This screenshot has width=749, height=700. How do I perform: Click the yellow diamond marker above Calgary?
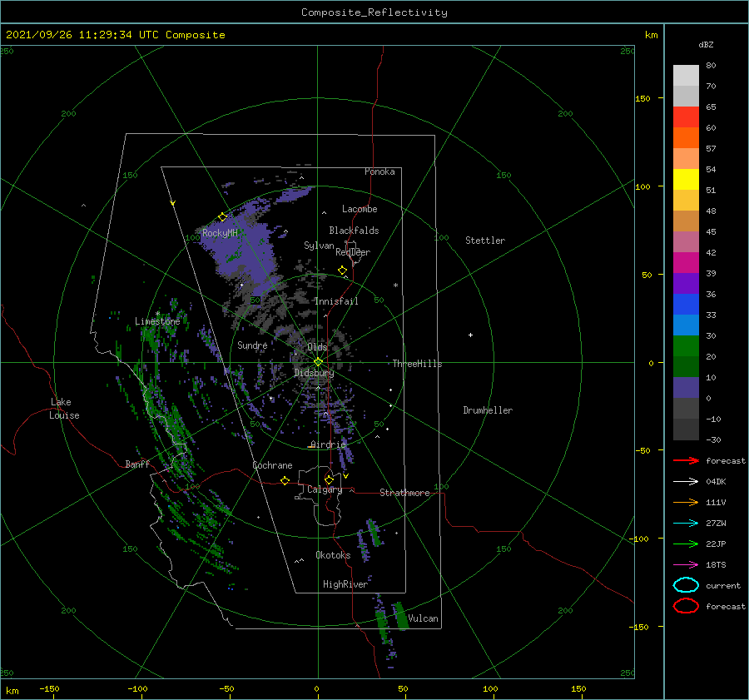(x=329, y=479)
